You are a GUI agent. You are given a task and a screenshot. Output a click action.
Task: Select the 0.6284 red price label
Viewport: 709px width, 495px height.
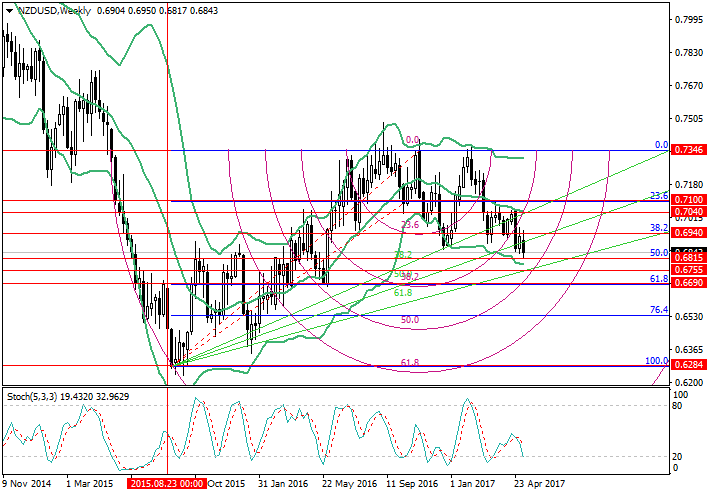click(689, 364)
